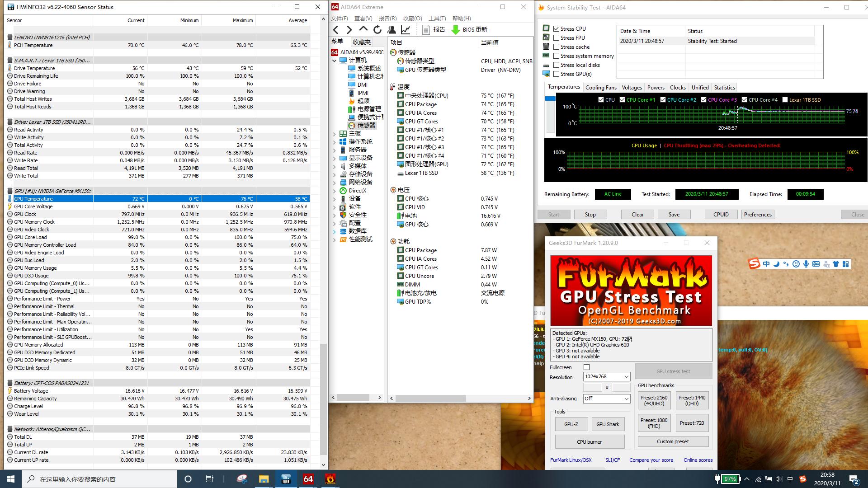
Task: Check the FurMark Fullscreen checkbox
Action: 587,367
